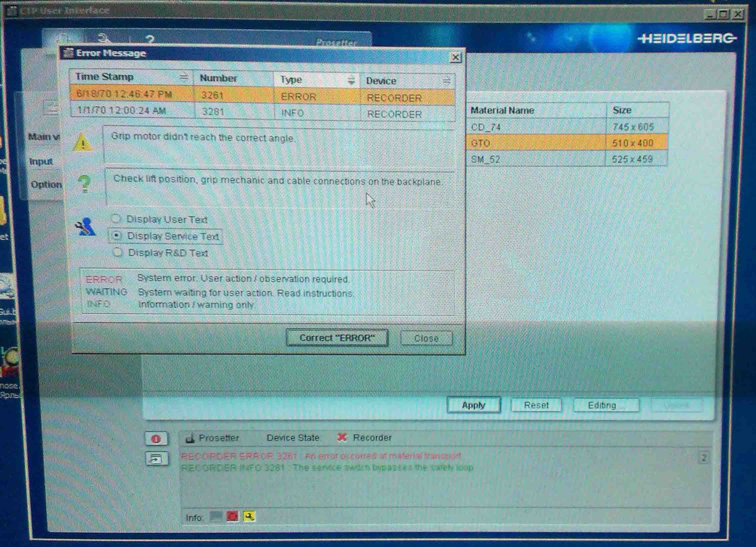Image resolution: width=756 pixels, height=547 pixels.
Task: Open the wrench service tool in top toolbar
Action: 104,39
